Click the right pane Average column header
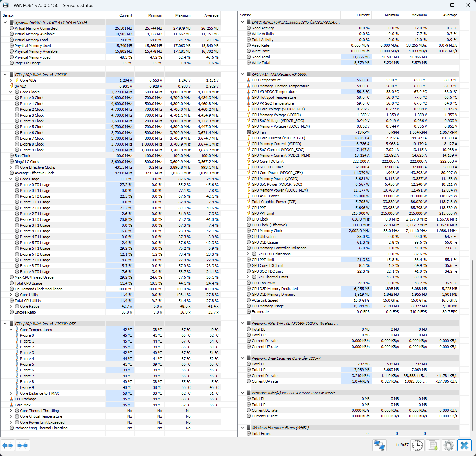This screenshot has height=456, width=476. click(x=450, y=15)
